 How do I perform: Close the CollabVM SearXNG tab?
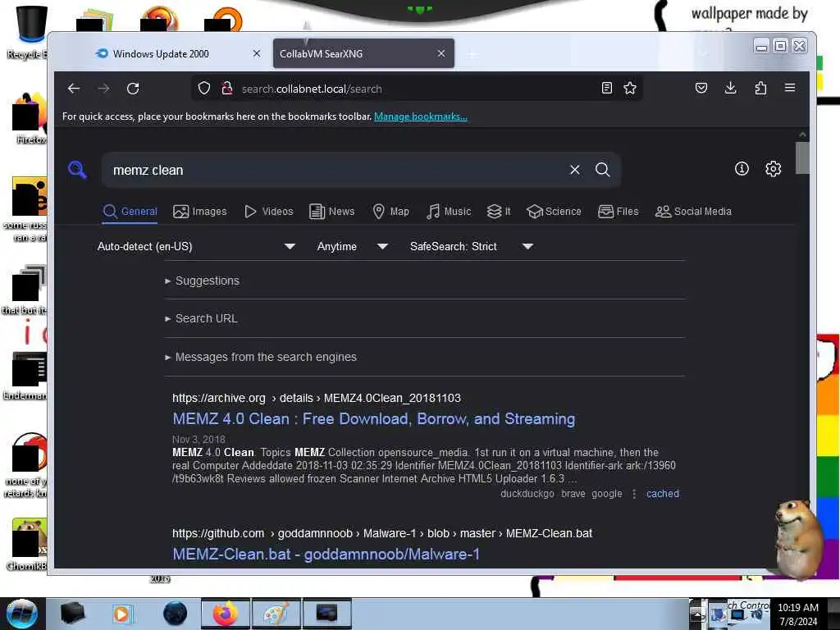[441, 53]
